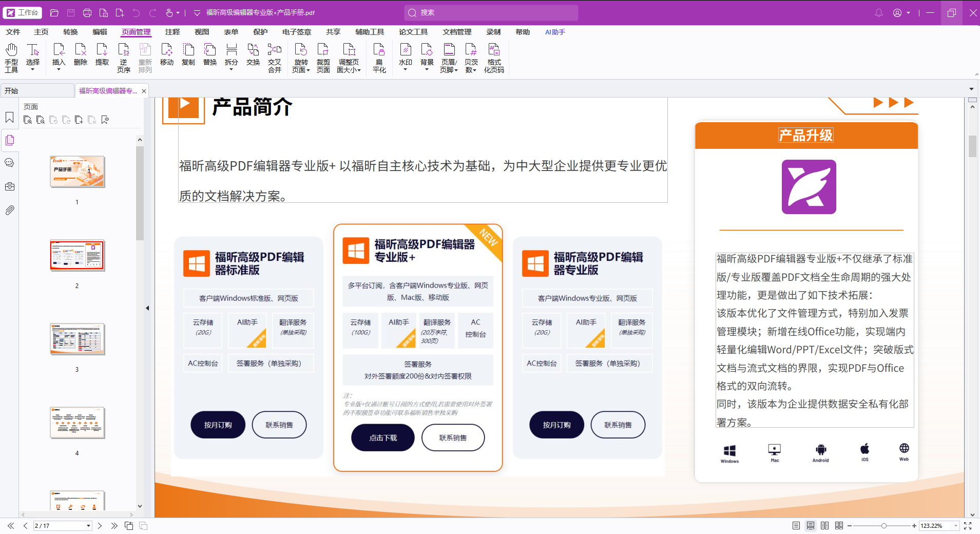Open the 选择 tool dropdown
The image size is (980, 534).
(x=33, y=69)
